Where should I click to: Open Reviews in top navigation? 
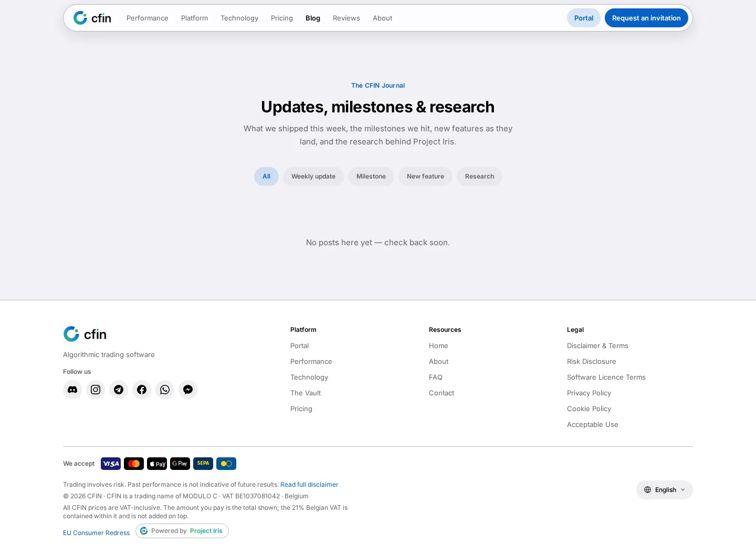coord(346,18)
